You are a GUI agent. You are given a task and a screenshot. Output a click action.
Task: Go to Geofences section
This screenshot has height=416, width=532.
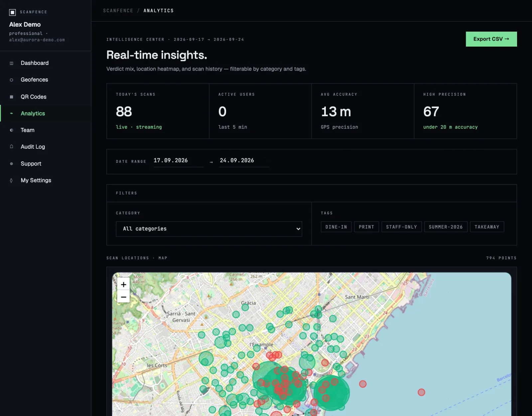46,80
